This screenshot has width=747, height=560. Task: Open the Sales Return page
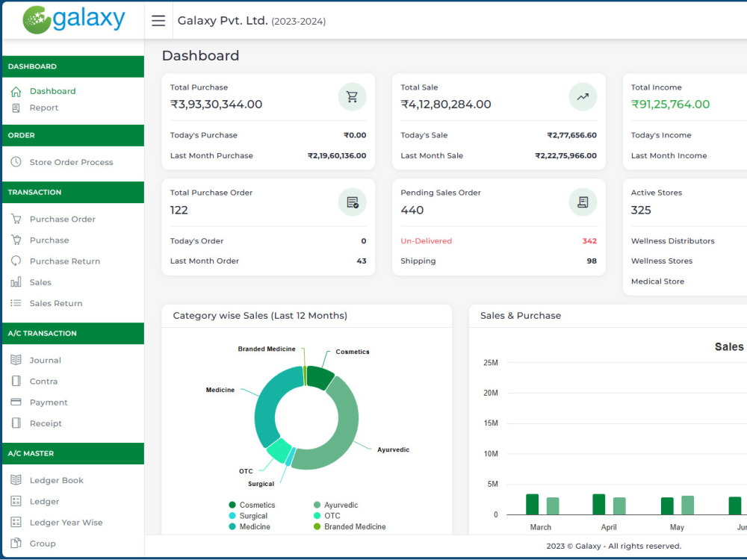point(56,303)
